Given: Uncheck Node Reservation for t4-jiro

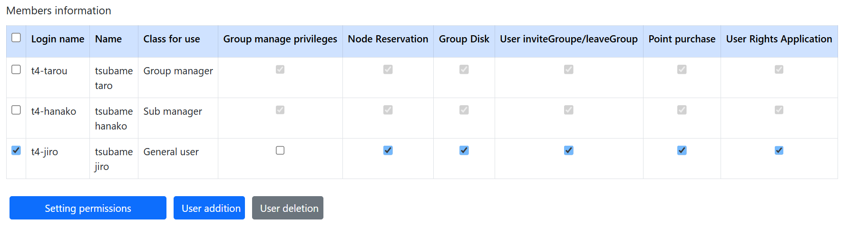Looking at the screenshot, I should tap(388, 150).
